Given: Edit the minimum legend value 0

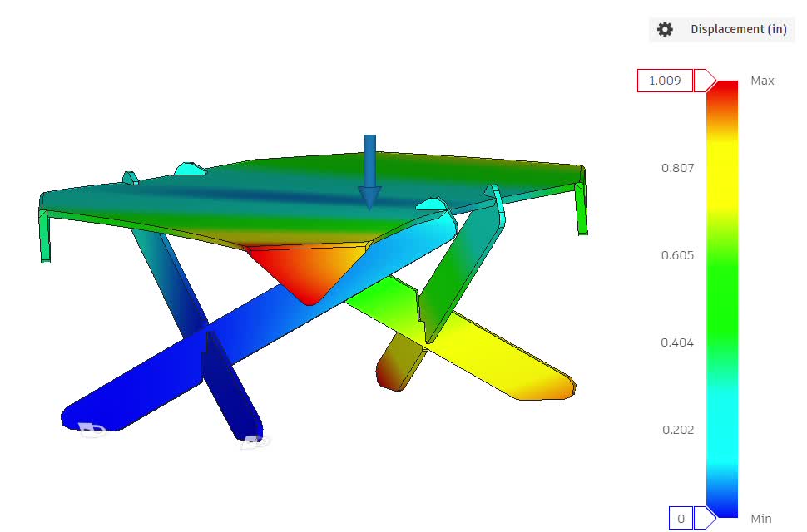Looking at the screenshot, I should (681, 518).
